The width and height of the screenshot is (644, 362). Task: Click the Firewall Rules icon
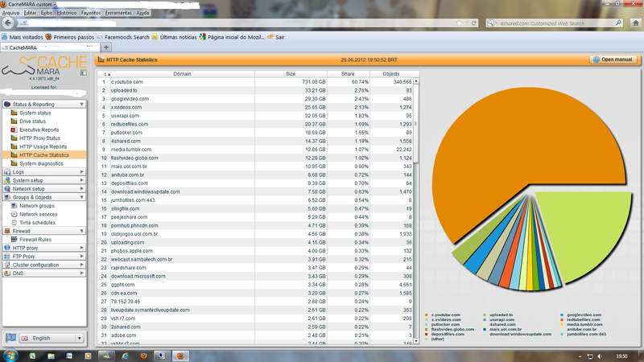click(x=14, y=239)
